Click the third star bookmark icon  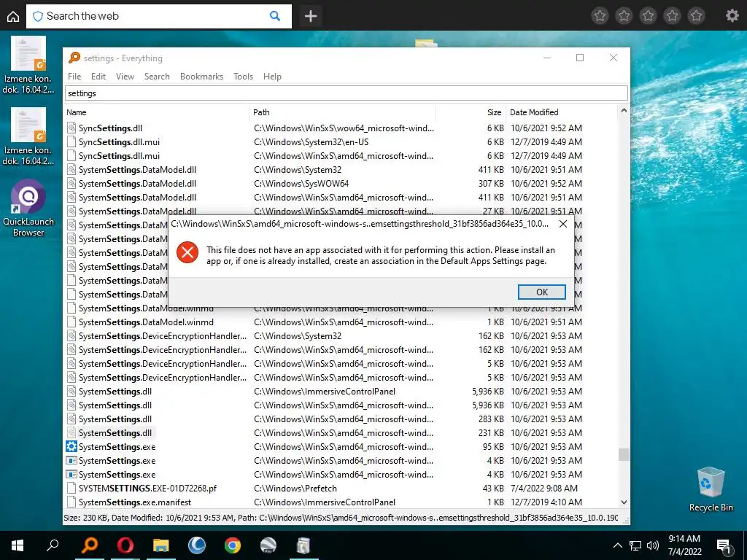[x=649, y=16]
